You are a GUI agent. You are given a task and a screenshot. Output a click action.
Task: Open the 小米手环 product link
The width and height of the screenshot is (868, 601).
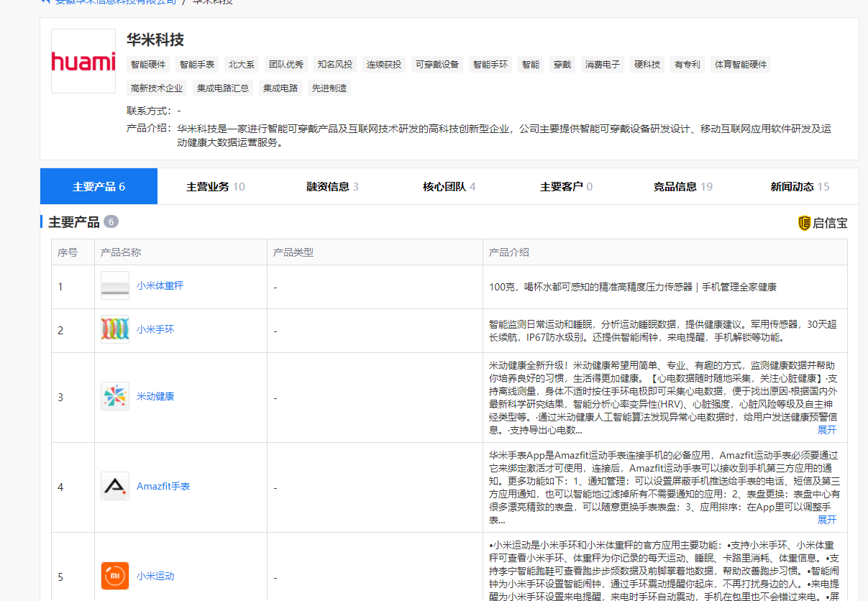(155, 329)
